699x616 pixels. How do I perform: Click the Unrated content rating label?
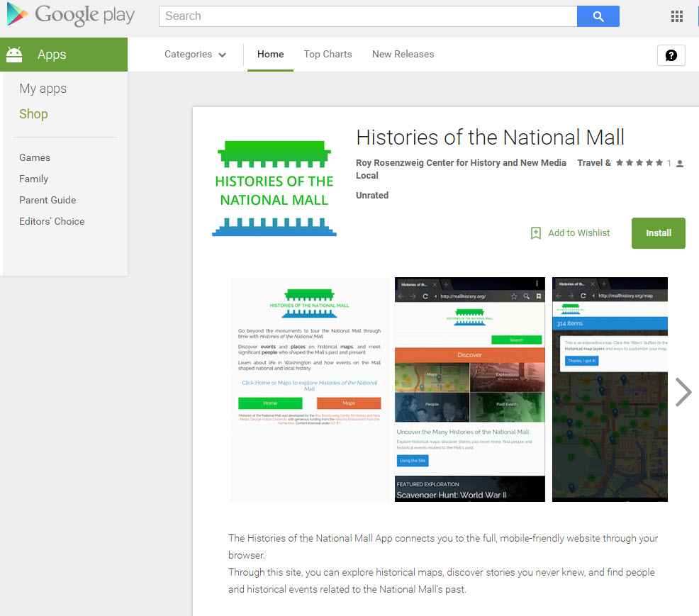[x=371, y=195]
